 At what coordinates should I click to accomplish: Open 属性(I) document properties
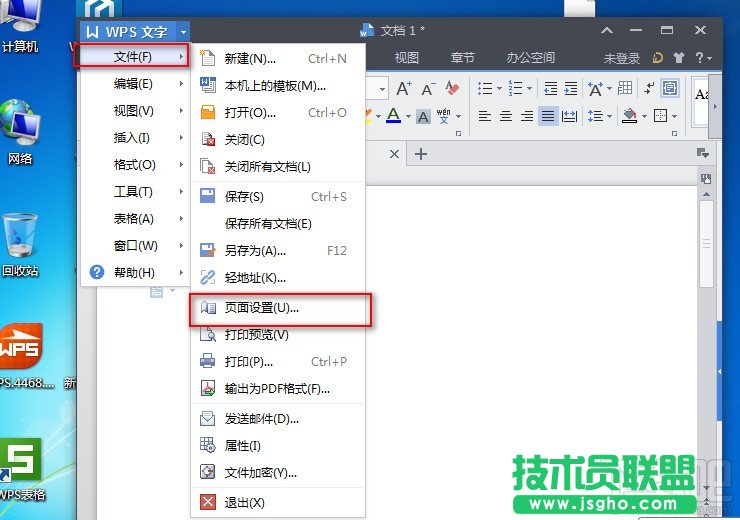tap(278, 445)
